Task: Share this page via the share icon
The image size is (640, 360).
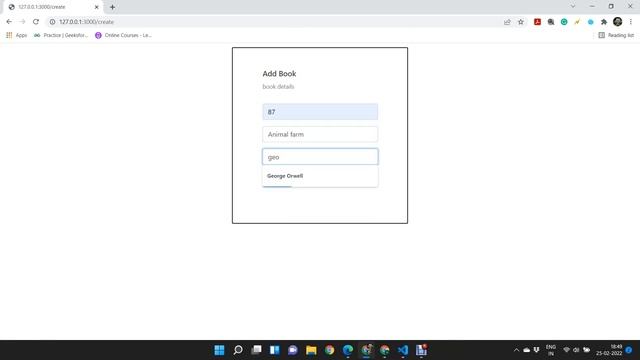Action: [x=507, y=22]
